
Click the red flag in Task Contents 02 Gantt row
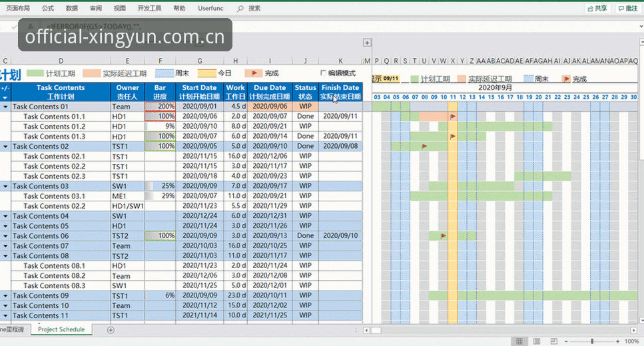coord(424,146)
